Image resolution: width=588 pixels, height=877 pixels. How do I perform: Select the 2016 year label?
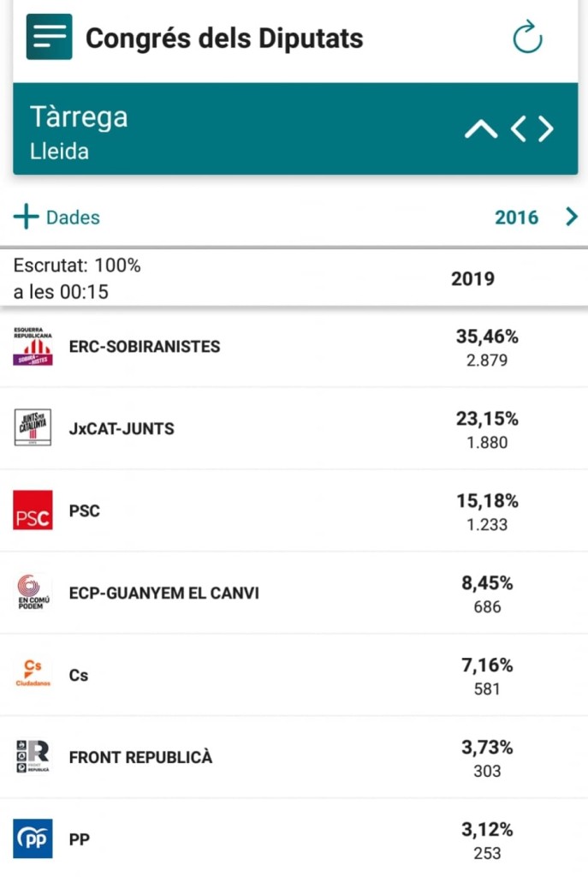[x=517, y=218]
